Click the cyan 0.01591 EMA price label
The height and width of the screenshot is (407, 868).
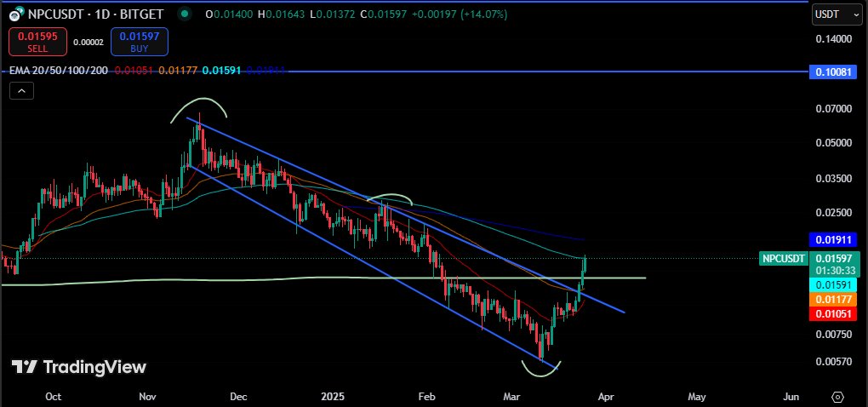click(x=833, y=285)
